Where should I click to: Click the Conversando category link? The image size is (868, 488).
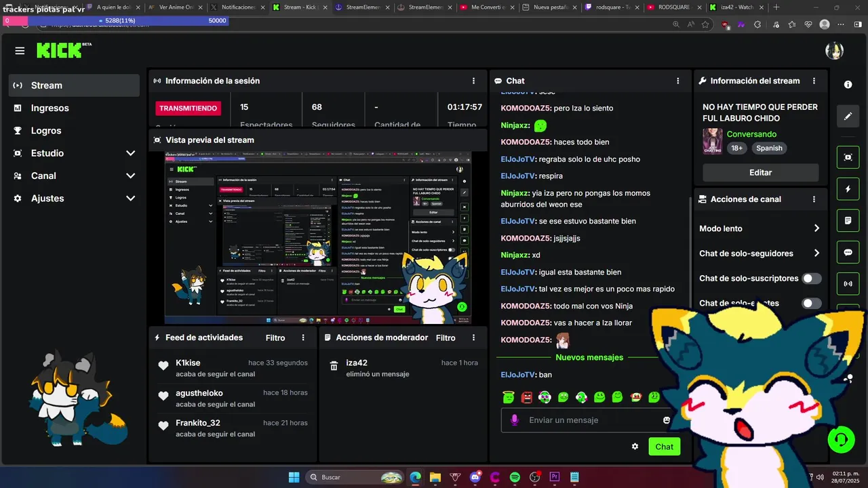tap(751, 134)
